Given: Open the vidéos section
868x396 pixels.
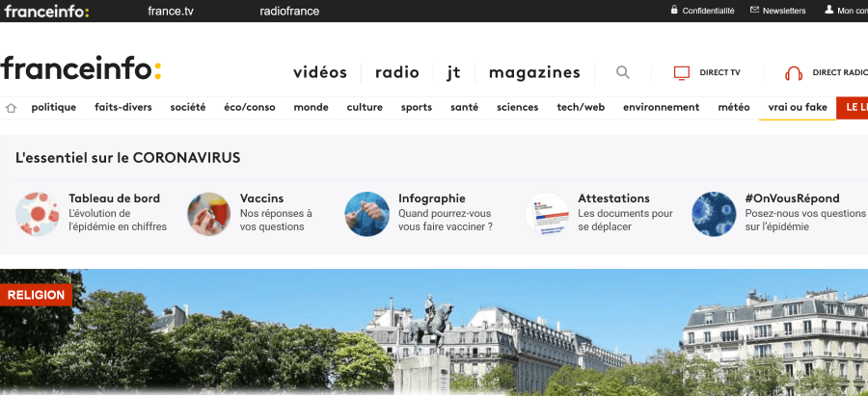Looking at the screenshot, I should (x=320, y=72).
